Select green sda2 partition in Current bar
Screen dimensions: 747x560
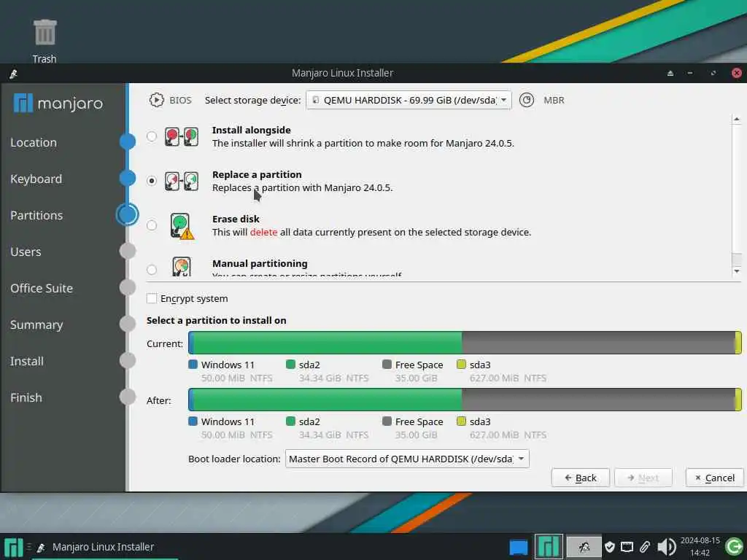pos(328,343)
